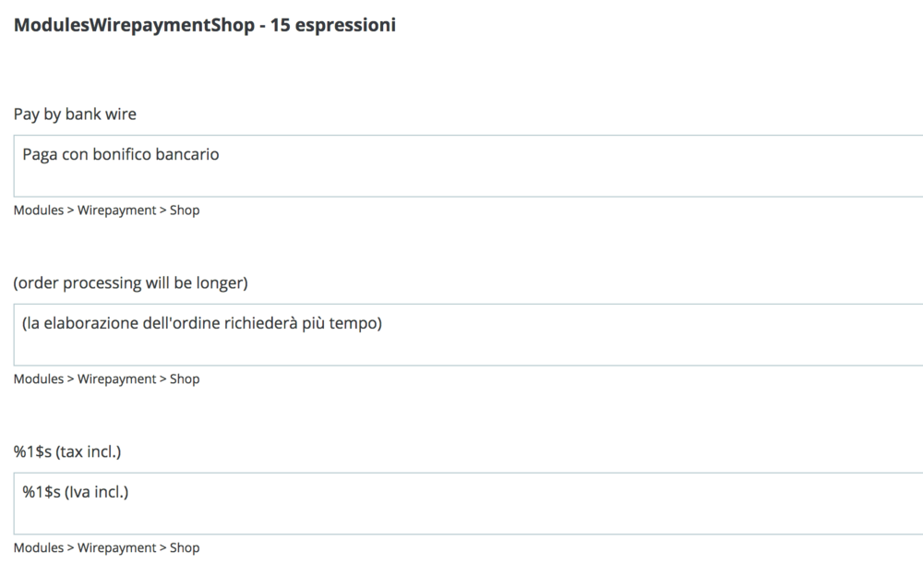Focus the order processing translation textarea
The width and height of the screenshot is (923, 588).
461,335
